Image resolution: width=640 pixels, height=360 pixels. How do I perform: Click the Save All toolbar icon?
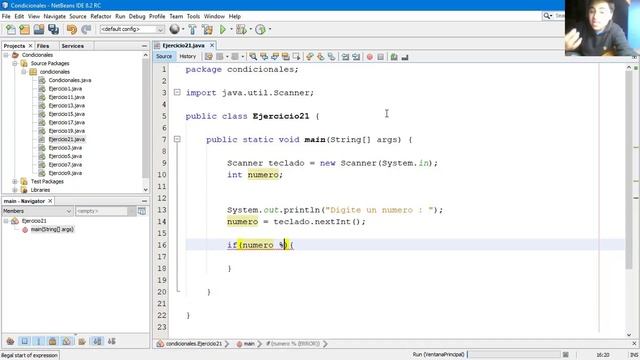tap(53, 29)
